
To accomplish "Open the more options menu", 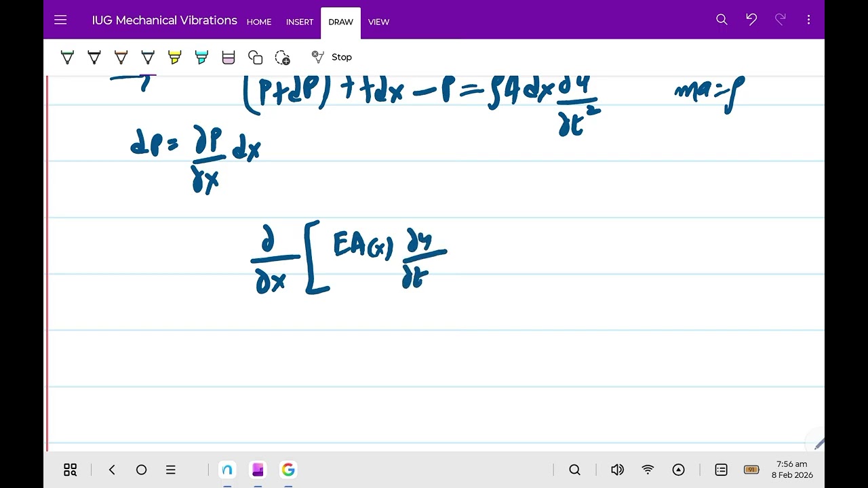I will point(808,20).
